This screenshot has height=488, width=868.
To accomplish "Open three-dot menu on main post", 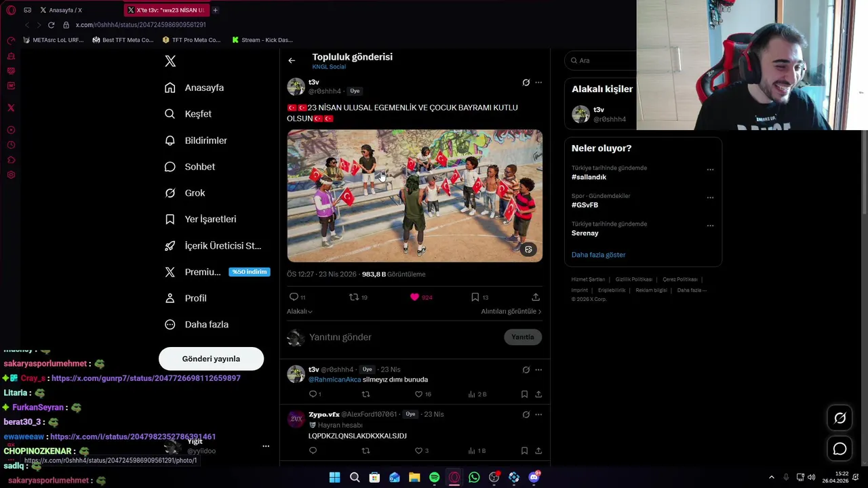I will pos(538,83).
